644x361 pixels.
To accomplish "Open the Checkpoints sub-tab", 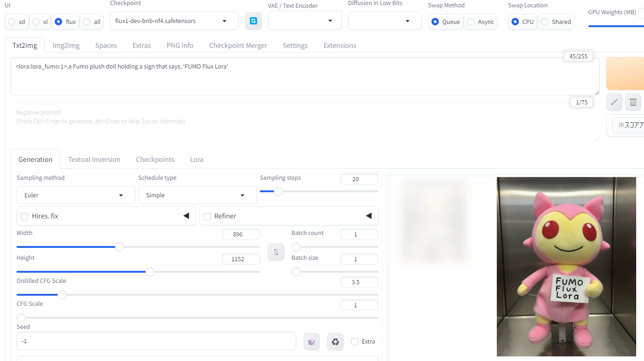I will 155,160.
